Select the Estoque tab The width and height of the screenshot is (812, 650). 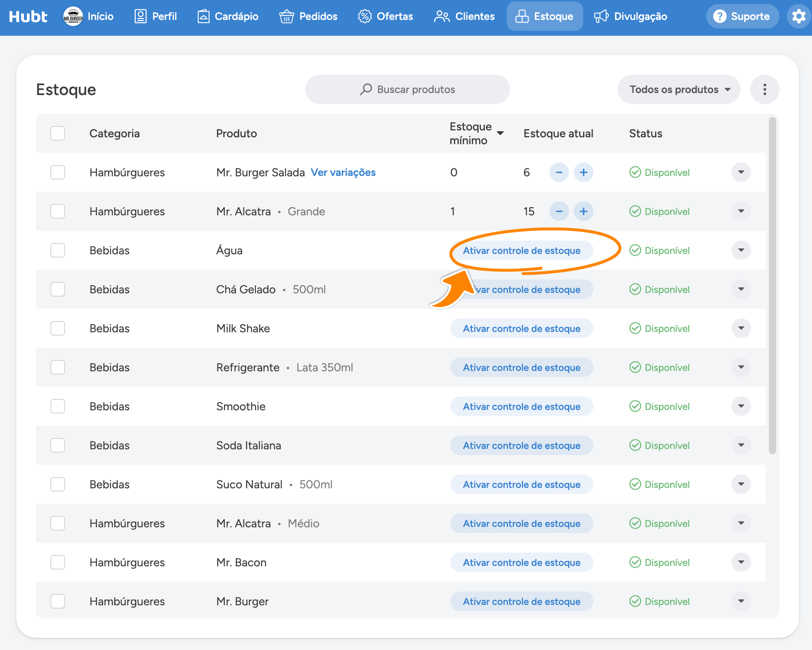[545, 16]
